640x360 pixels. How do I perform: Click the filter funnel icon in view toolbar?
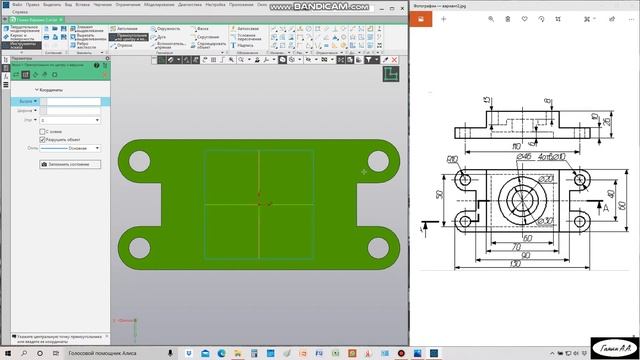click(x=368, y=60)
